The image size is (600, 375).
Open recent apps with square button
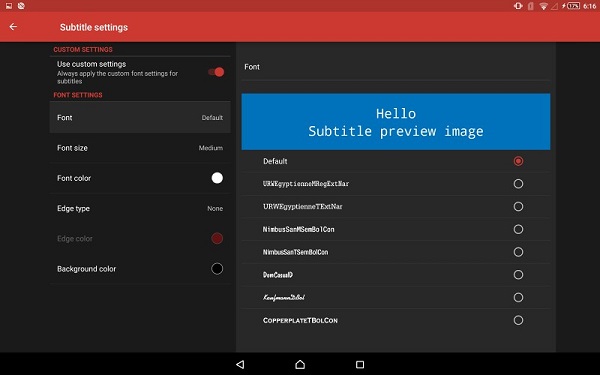coord(360,364)
